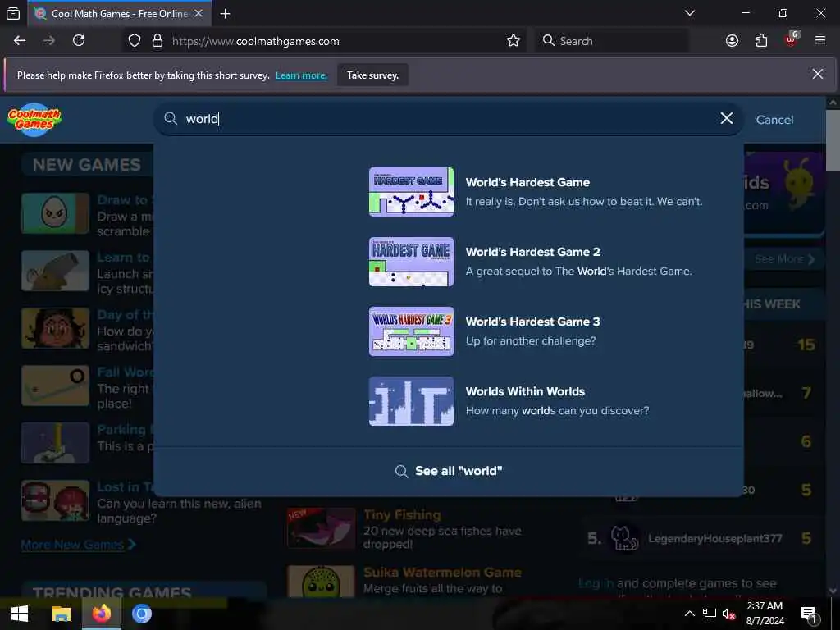The height and width of the screenshot is (630, 840).
Task: List all tabs dropdown arrow
Action: [690, 13]
